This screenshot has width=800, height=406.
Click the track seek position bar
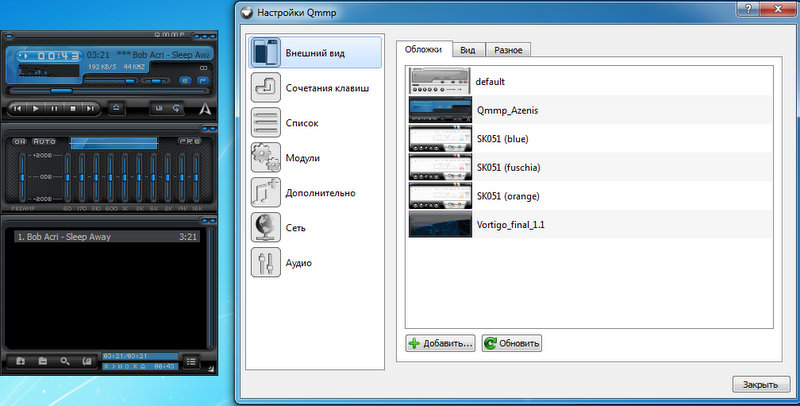pos(108,91)
